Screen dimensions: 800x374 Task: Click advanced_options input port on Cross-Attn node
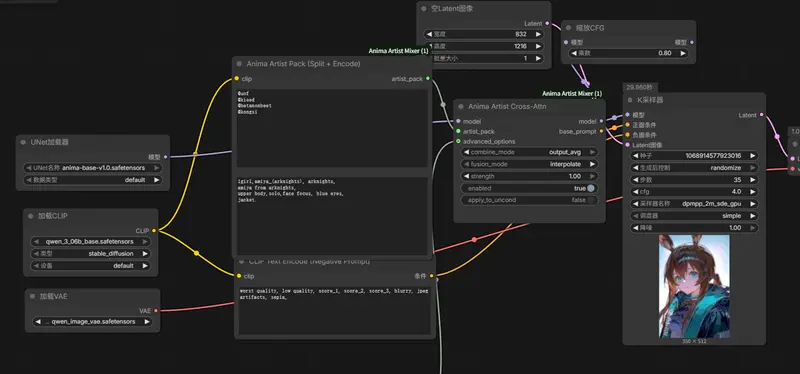(458, 141)
